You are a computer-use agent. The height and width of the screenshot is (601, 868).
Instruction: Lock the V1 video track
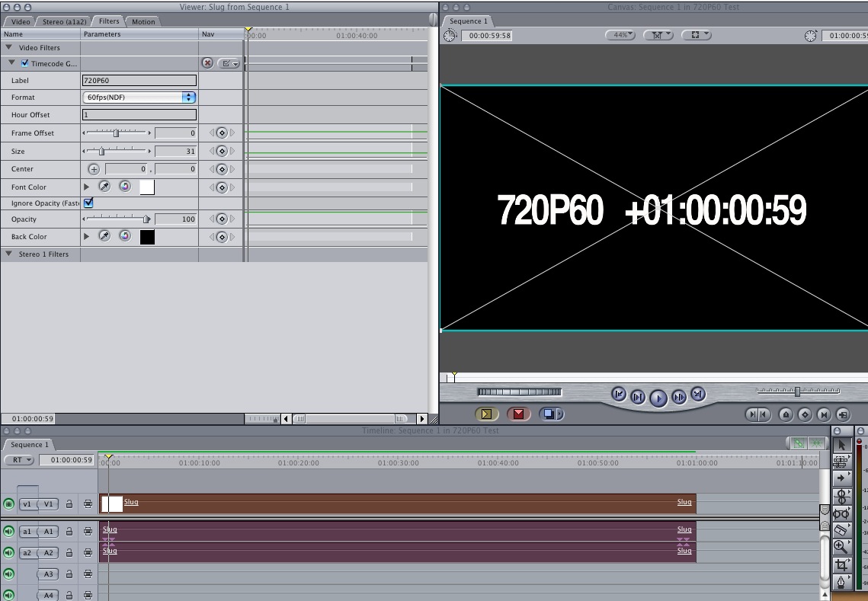point(69,504)
